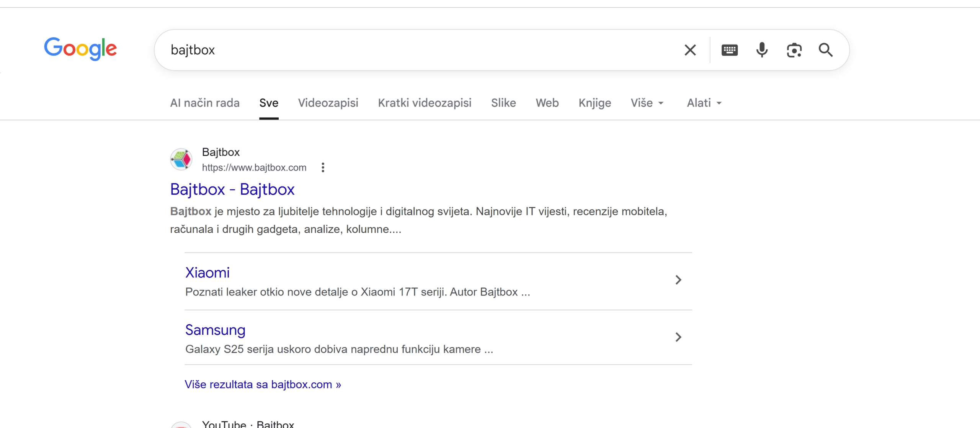Open the three-dot menu next to bajtbox.com
This screenshot has width=980, height=428.
[x=323, y=167]
